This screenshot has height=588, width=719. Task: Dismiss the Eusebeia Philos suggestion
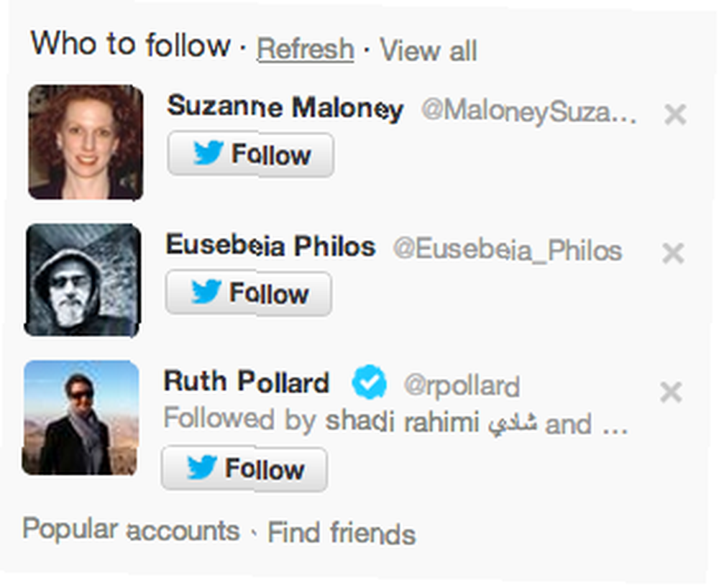click(x=673, y=254)
